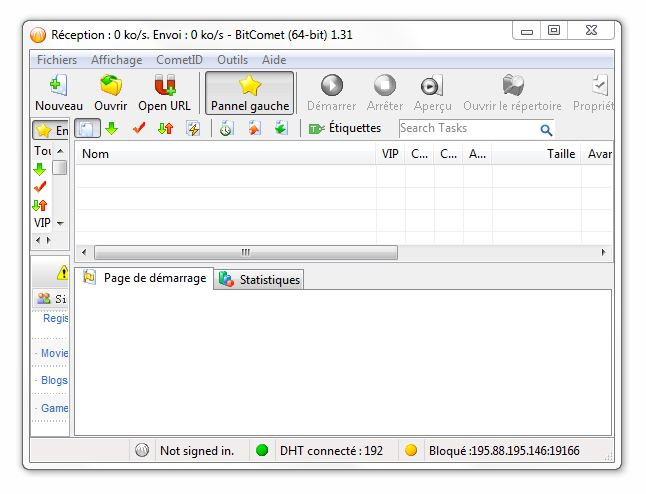Image resolution: width=646 pixels, height=494 pixels.
Task: Click the magnifier search icon
Action: pyautogui.click(x=546, y=130)
